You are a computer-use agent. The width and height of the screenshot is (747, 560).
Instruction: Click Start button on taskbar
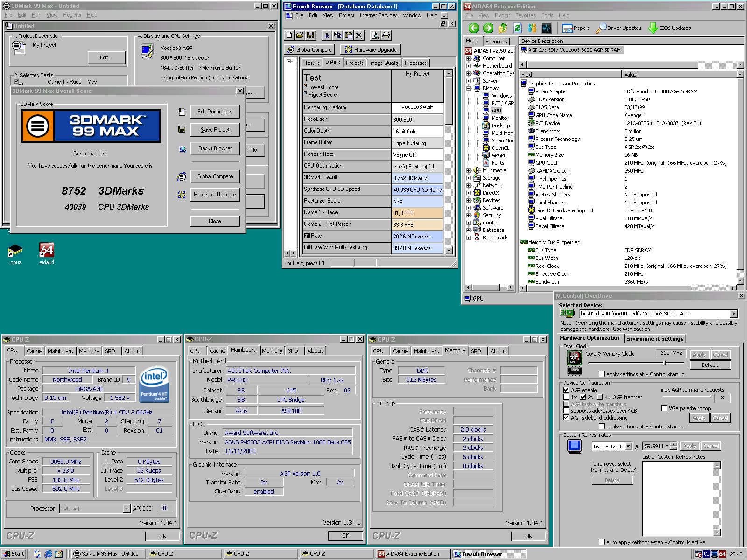coord(14,554)
